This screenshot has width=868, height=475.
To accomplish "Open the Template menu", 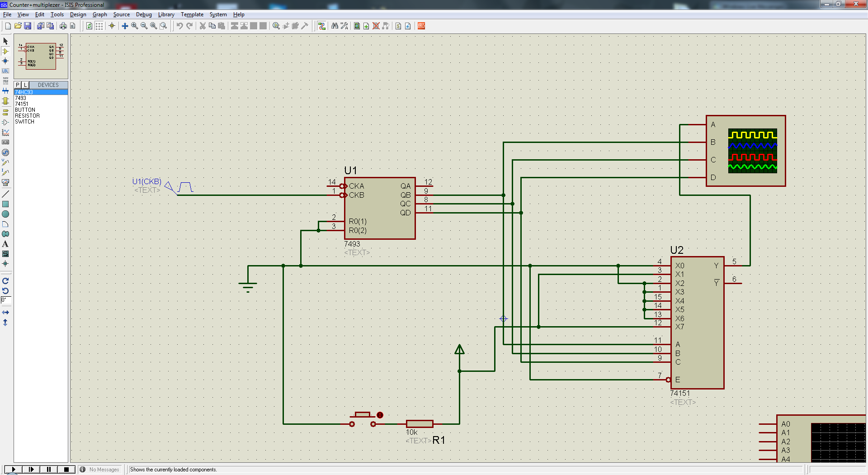I will click(x=192, y=14).
